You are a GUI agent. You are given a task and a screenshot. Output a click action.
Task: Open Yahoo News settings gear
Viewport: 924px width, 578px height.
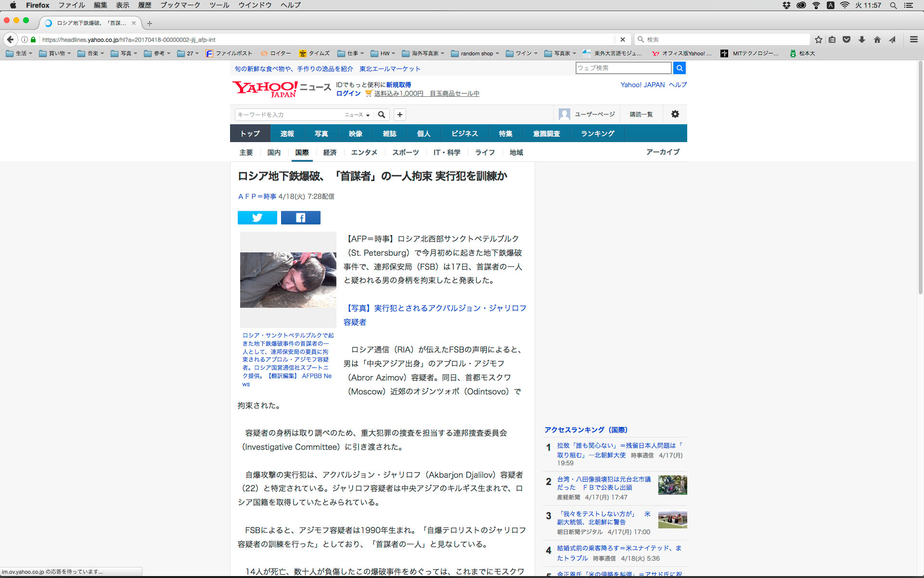(x=675, y=114)
